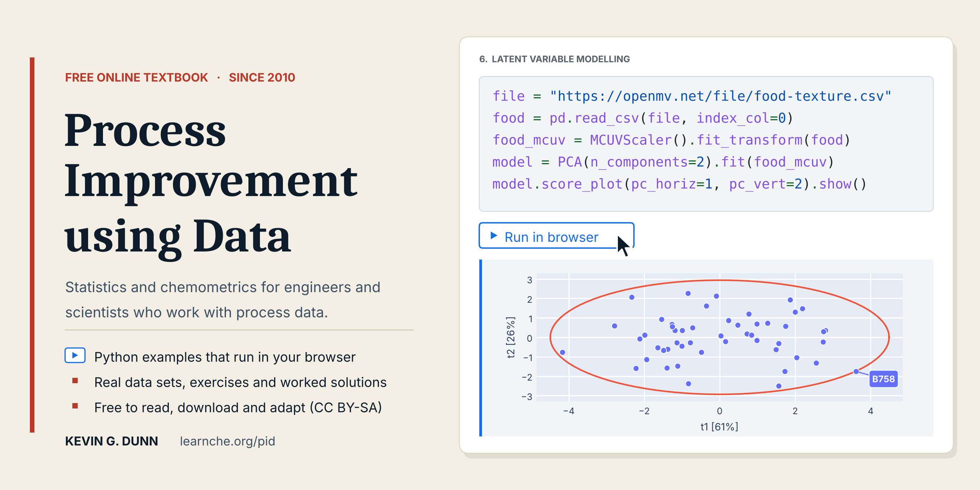Click the t2 [26%] axis label
The image size is (980, 490).
pyautogui.click(x=511, y=337)
